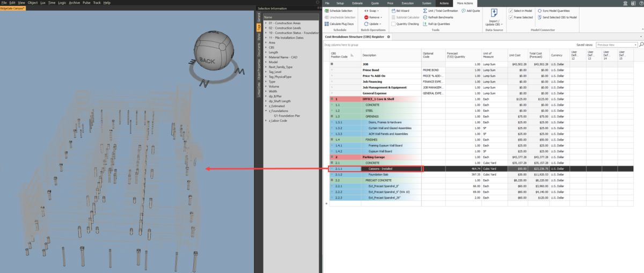Expand the Material Name - CAD node

point(266,57)
